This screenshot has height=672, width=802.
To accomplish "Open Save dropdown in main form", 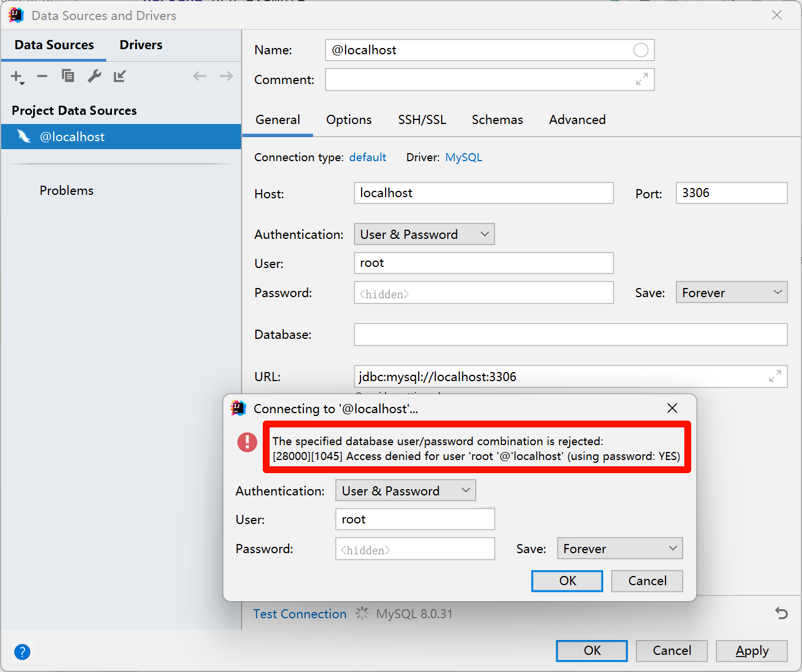I will pos(732,293).
